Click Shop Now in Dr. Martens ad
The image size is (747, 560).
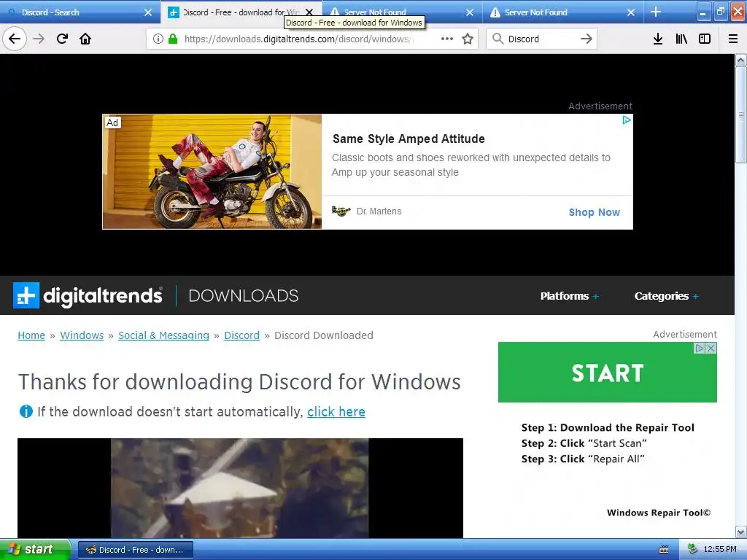[x=594, y=212]
